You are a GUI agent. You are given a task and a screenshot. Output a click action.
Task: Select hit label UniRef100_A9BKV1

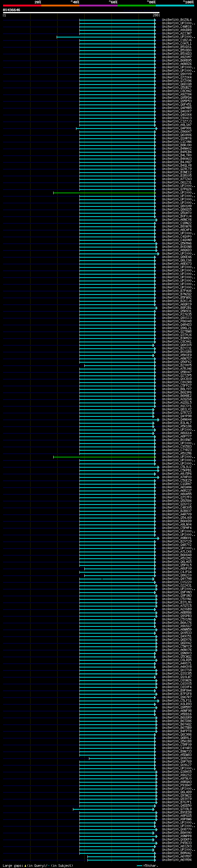pos(177,538)
